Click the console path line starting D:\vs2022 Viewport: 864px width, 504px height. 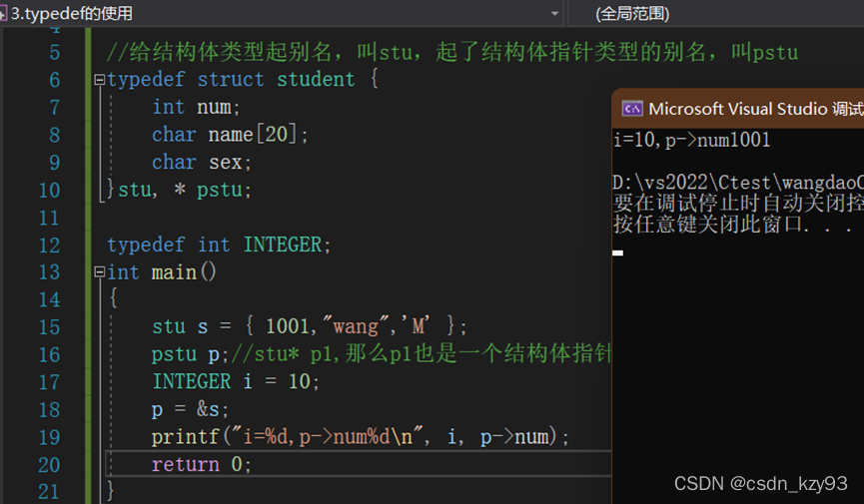click(738, 183)
